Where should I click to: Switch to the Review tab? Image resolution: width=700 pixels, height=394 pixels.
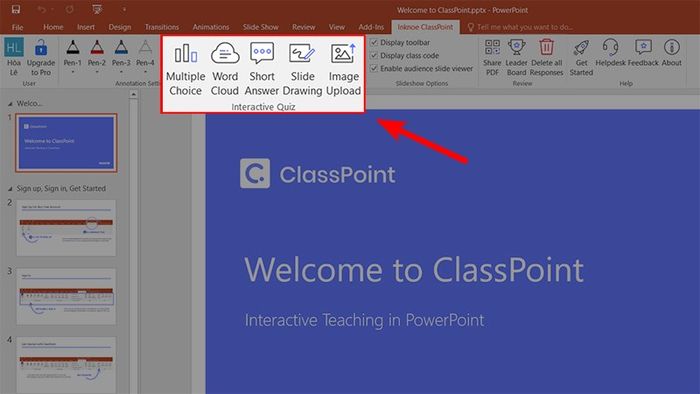pyautogui.click(x=304, y=27)
